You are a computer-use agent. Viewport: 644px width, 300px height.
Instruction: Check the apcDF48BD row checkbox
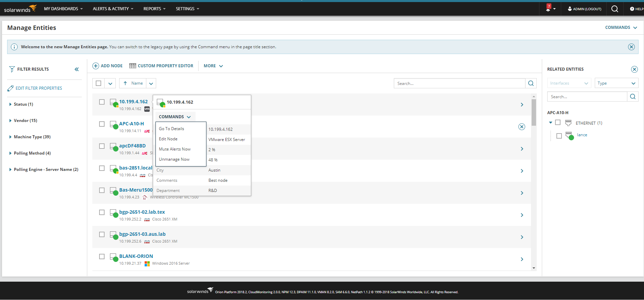tap(102, 146)
